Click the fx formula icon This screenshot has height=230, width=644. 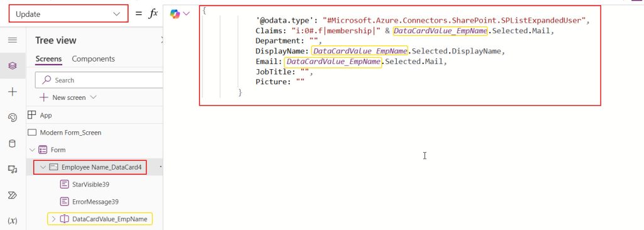(x=153, y=14)
